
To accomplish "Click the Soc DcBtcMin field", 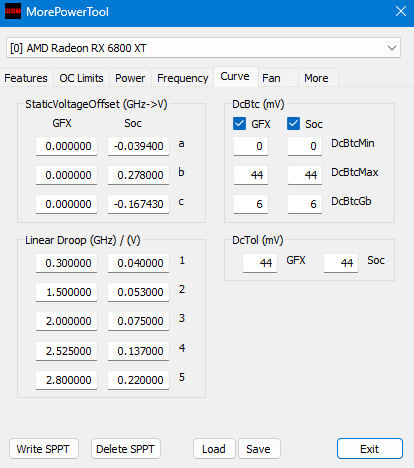I will (305, 146).
